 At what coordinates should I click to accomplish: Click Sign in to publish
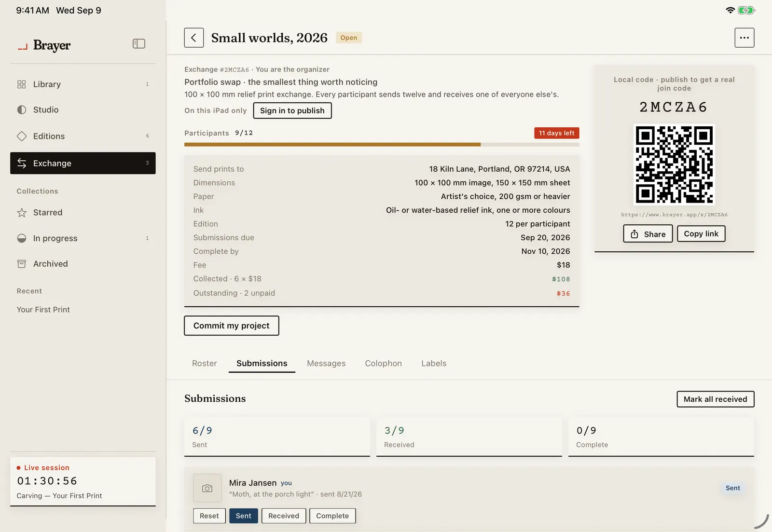coord(292,110)
